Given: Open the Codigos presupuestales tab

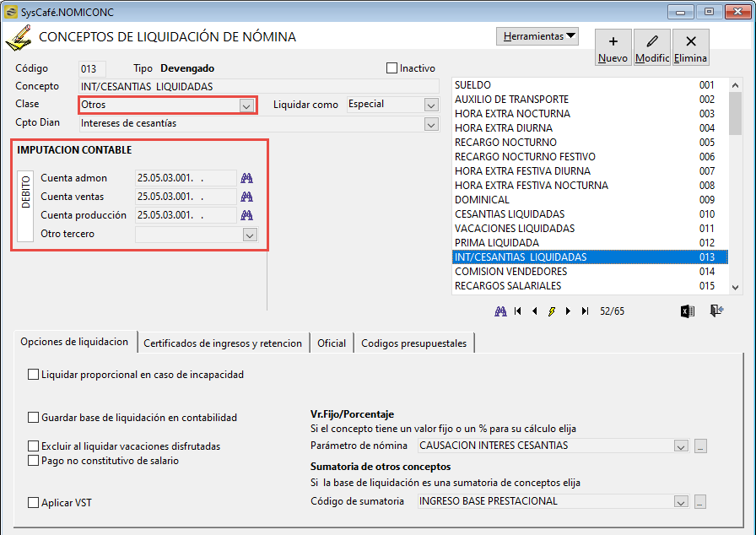Looking at the screenshot, I should [x=413, y=343].
